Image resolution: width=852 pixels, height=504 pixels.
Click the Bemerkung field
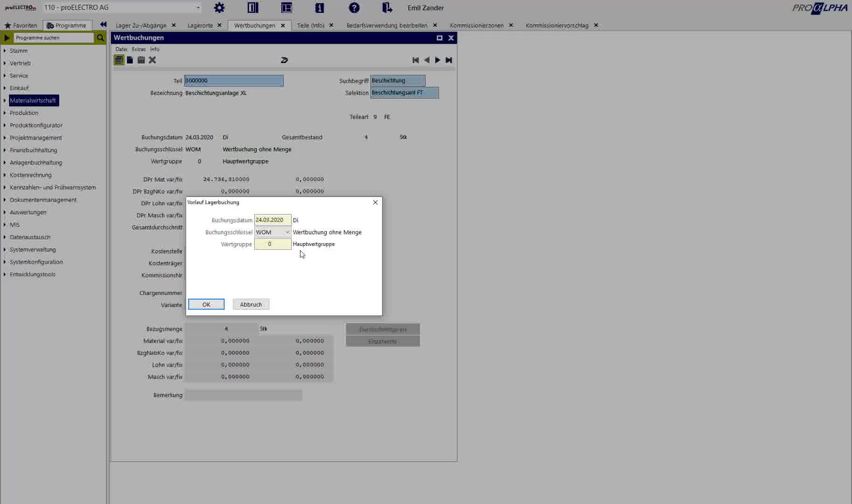[x=243, y=395]
